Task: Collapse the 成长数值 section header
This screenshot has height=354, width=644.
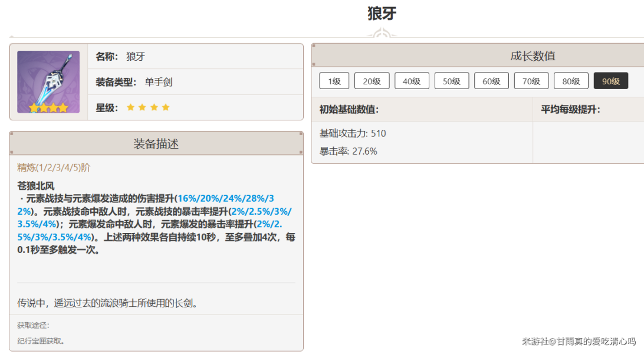Action: click(x=533, y=56)
